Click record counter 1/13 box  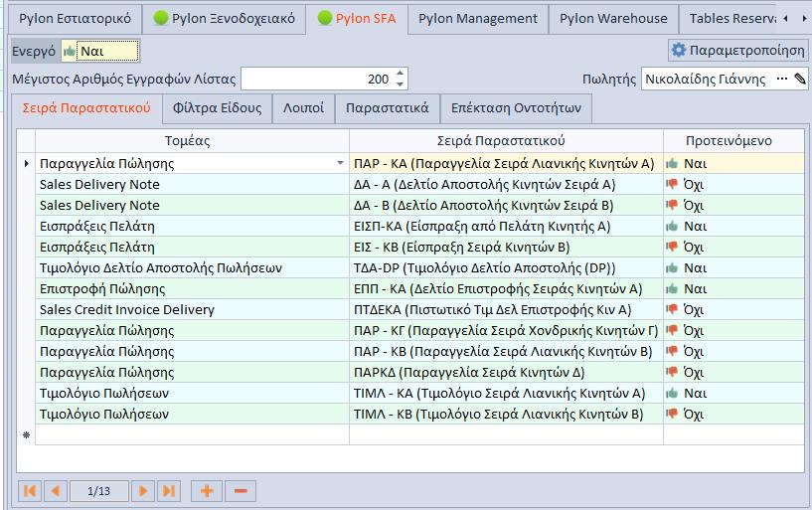pyautogui.click(x=99, y=491)
